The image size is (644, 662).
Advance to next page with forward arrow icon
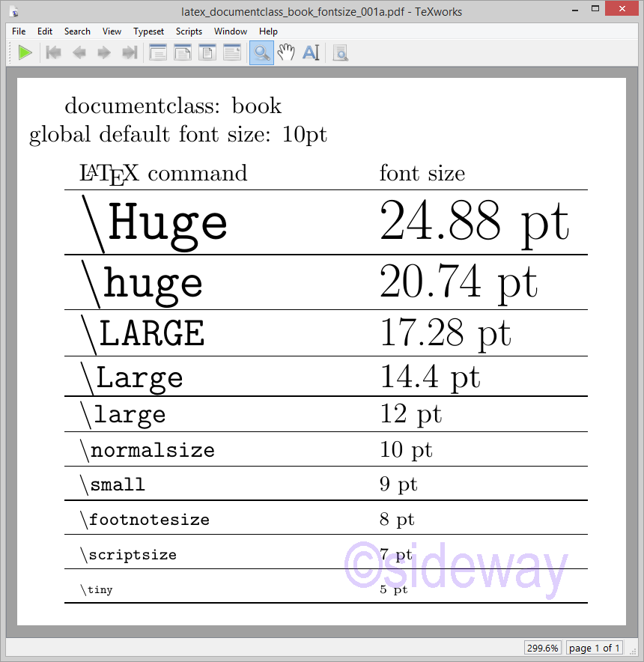tap(105, 52)
